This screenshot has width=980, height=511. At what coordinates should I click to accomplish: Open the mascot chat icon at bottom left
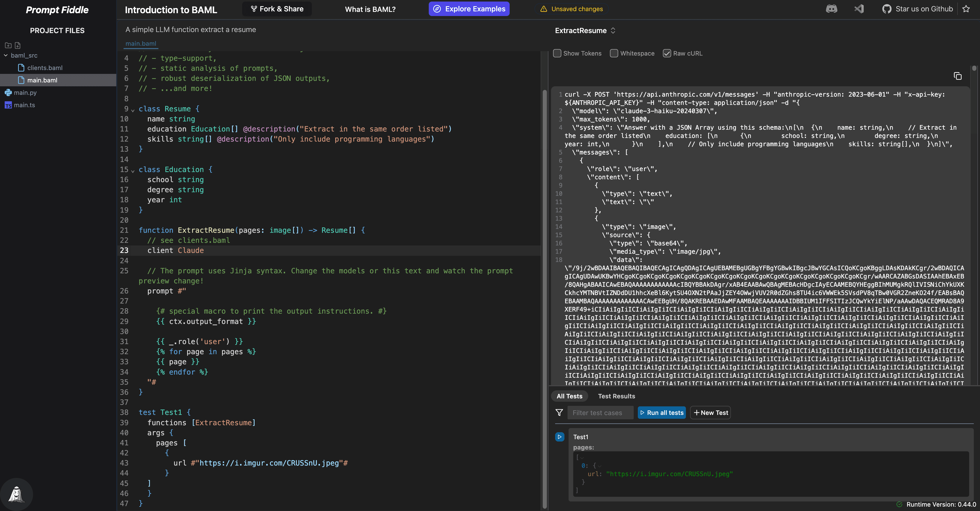point(16,494)
